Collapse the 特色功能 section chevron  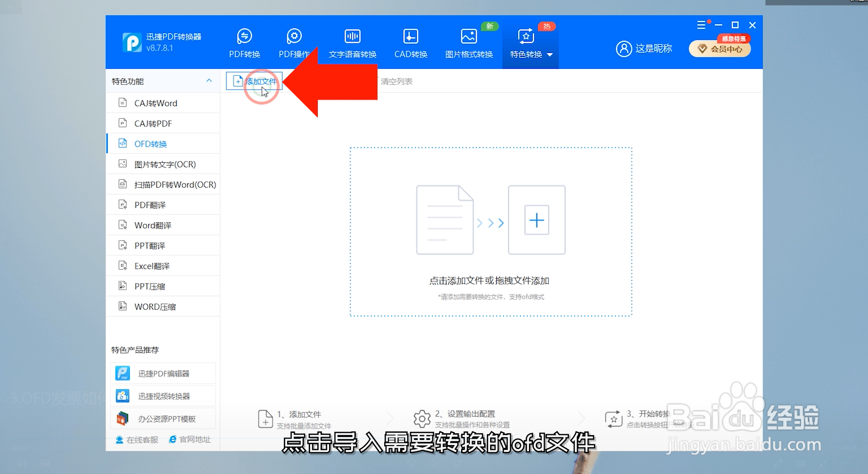pyautogui.click(x=209, y=81)
